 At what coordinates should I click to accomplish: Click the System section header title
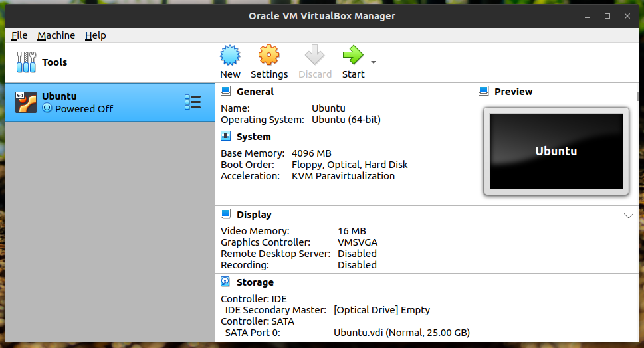coord(254,137)
